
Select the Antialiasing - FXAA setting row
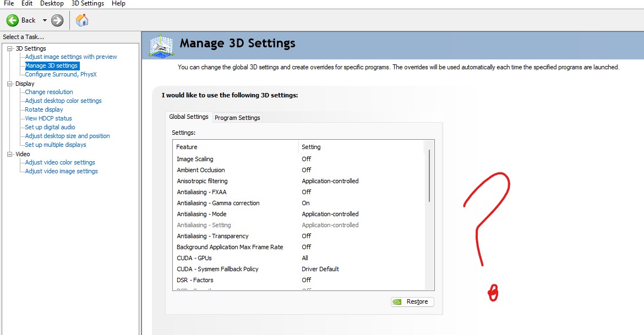201,192
